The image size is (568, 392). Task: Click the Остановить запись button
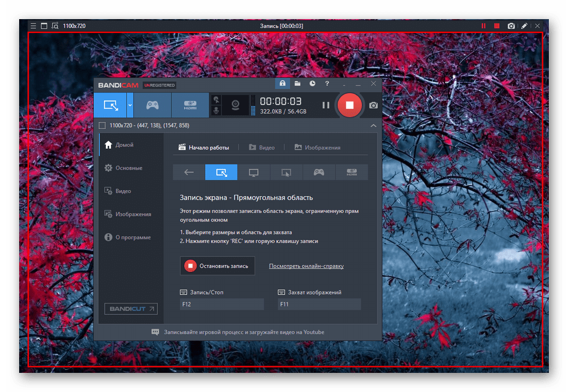[x=218, y=266]
